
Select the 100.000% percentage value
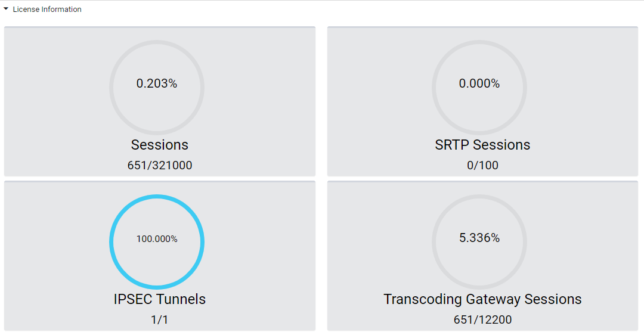157,239
